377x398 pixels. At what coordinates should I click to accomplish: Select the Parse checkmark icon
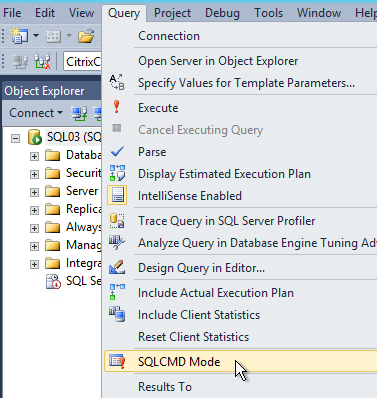click(x=117, y=152)
